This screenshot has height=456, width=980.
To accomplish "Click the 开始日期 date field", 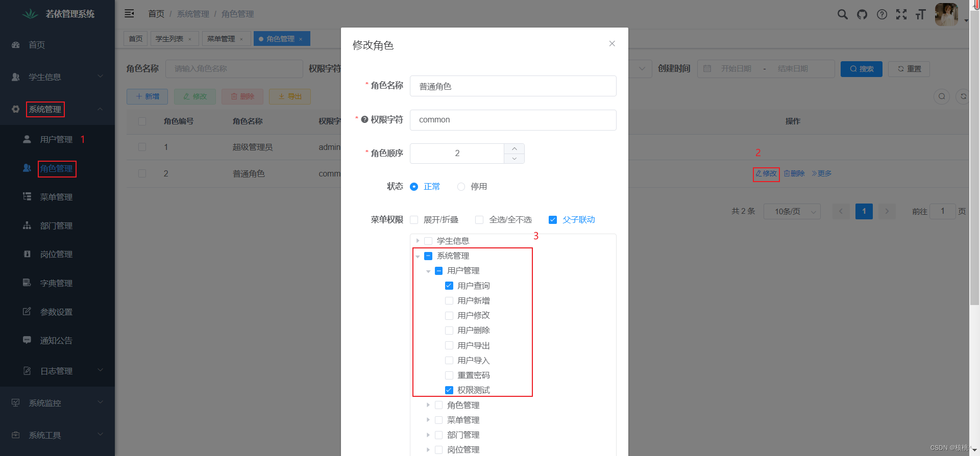I will [736, 69].
